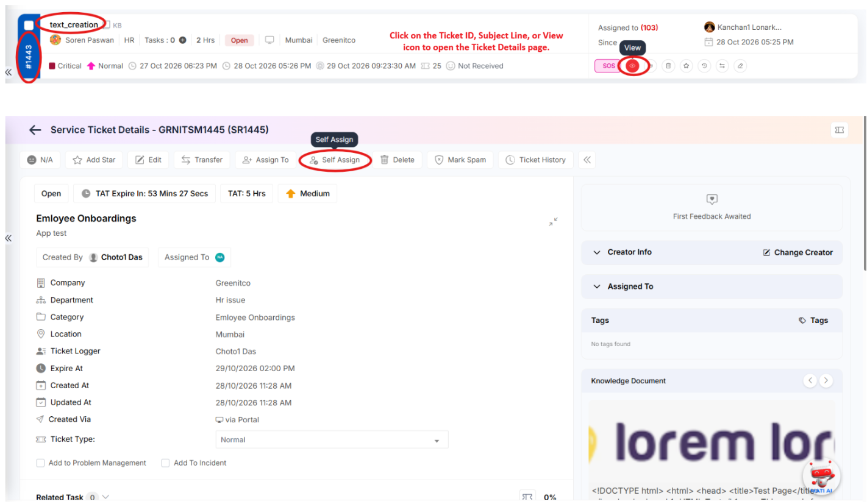Expand the sidebar chevron beside ticket #1443
Screen dimensions: 867x504
point(9,73)
